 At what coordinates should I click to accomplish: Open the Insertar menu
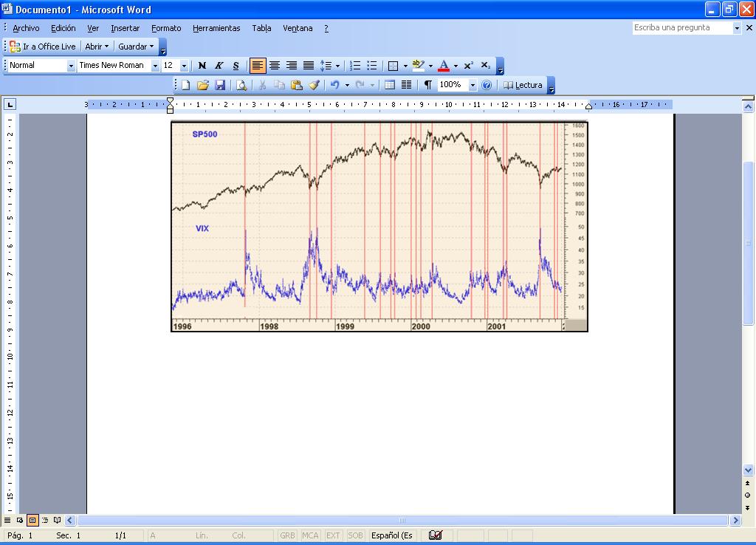pyautogui.click(x=125, y=28)
